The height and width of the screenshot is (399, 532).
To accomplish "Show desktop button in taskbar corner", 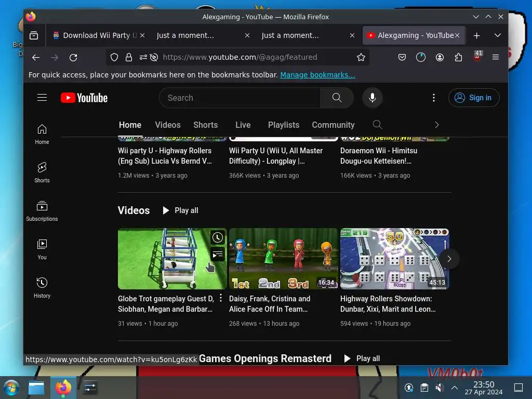I will click(x=518, y=388).
